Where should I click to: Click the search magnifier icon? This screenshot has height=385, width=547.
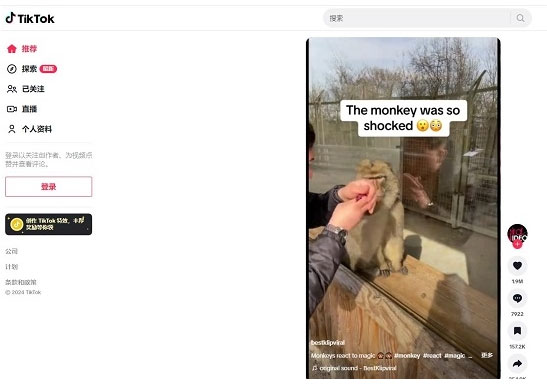coord(520,18)
